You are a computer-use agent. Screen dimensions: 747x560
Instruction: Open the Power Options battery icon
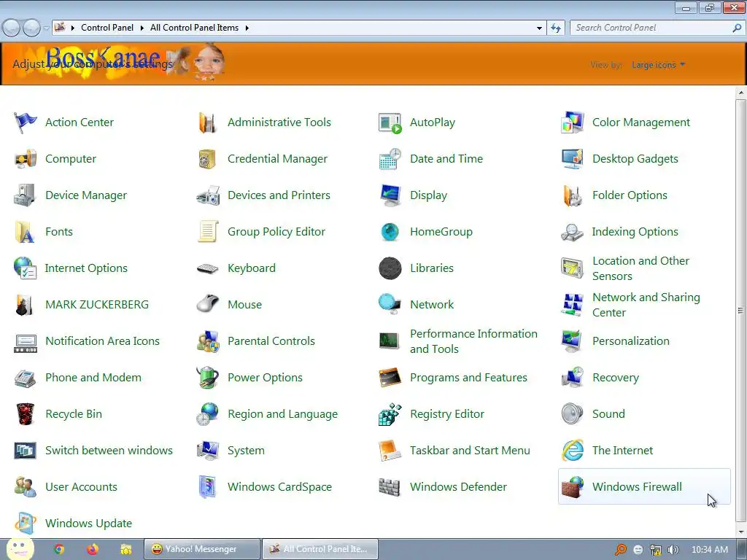coord(208,378)
